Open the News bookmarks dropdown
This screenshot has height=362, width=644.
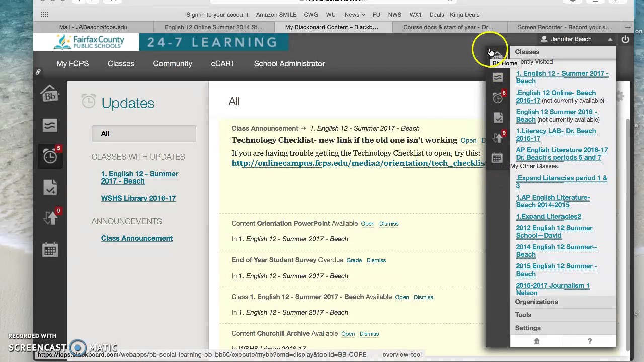[355, 15]
